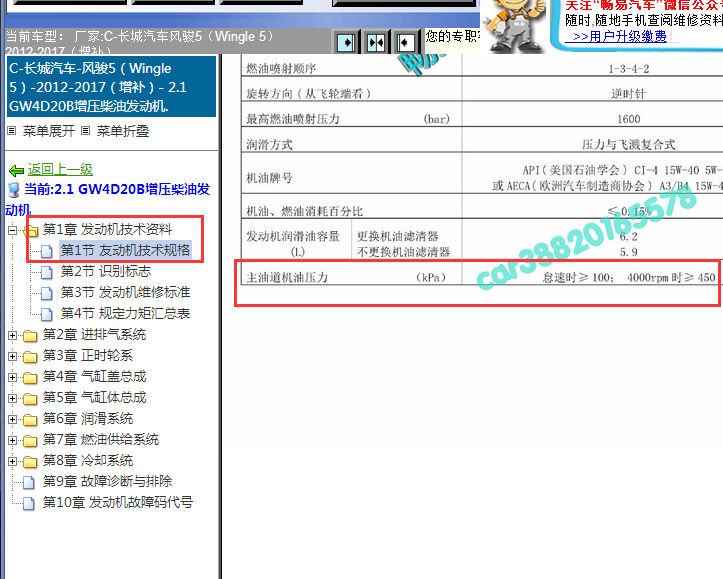
Task: Click page icon of 第1节 发动机技术规格
Action: pyautogui.click(x=47, y=251)
